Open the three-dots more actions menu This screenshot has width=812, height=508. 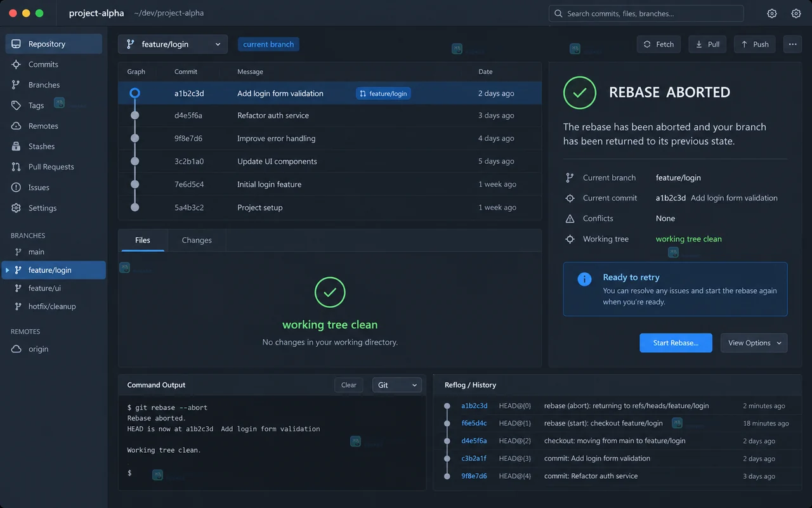coord(792,44)
